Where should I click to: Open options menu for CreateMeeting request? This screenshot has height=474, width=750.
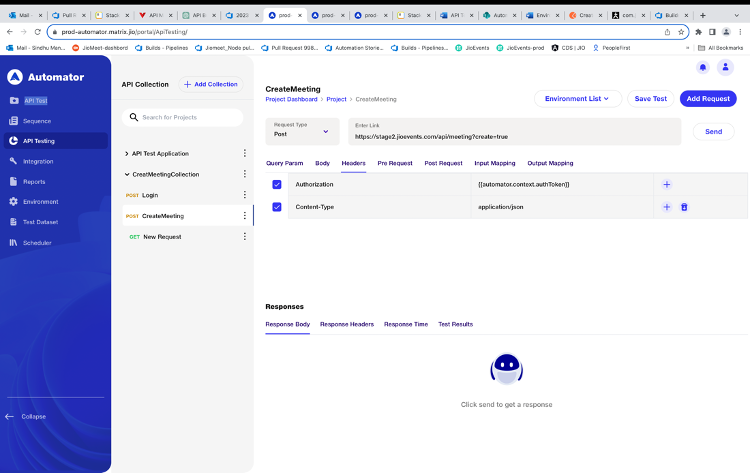244,216
